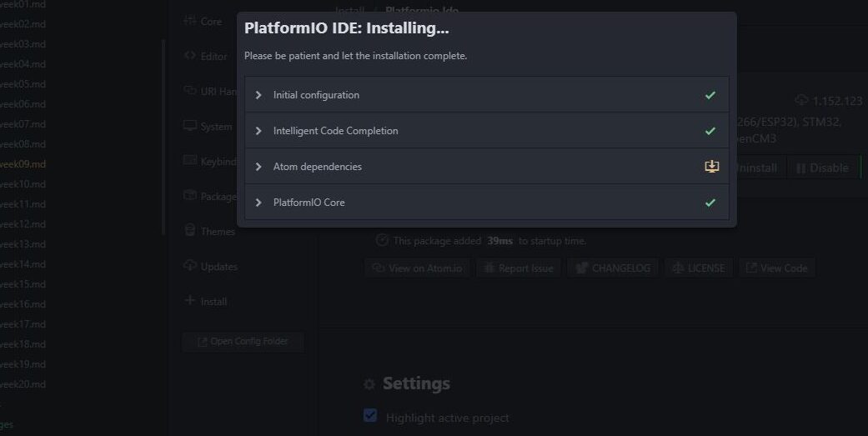
Task: Open week16.md in the tree view
Action: [23, 304]
